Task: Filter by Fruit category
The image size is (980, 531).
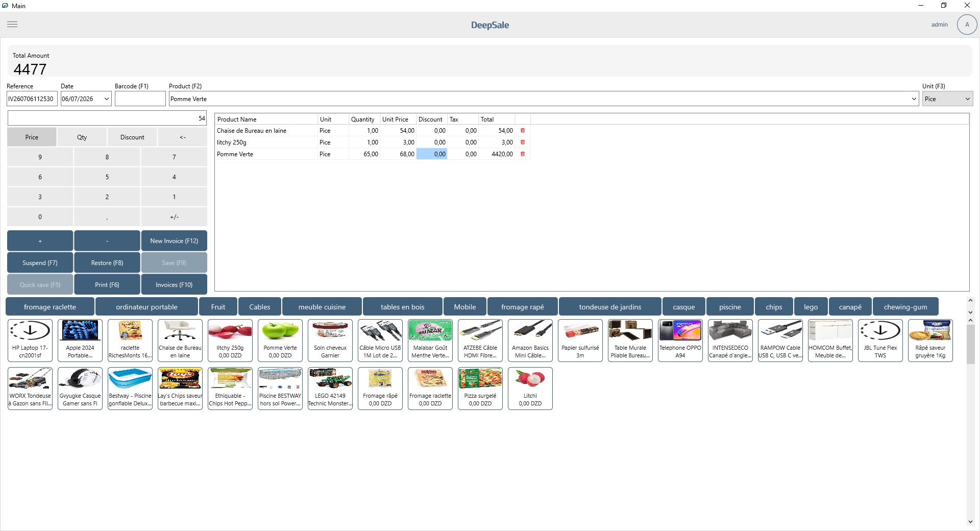Action: click(x=218, y=307)
